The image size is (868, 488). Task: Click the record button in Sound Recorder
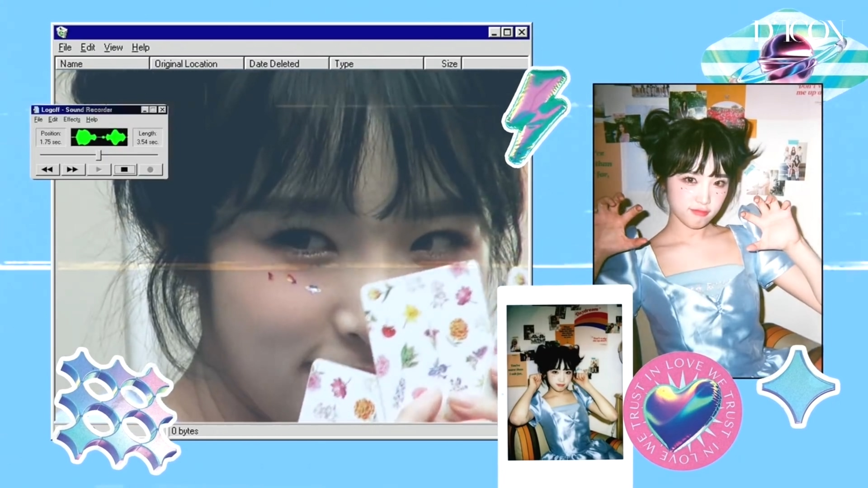pyautogui.click(x=150, y=169)
